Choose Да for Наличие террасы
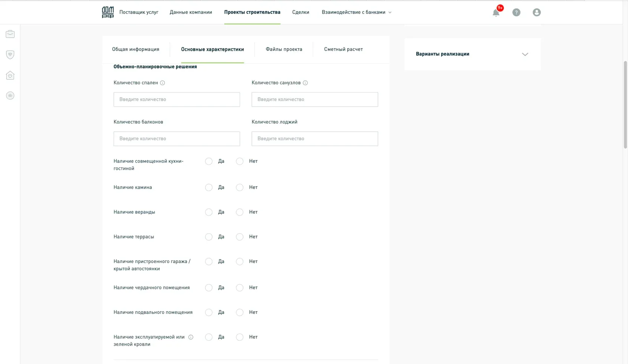628x364 pixels. [x=209, y=237]
